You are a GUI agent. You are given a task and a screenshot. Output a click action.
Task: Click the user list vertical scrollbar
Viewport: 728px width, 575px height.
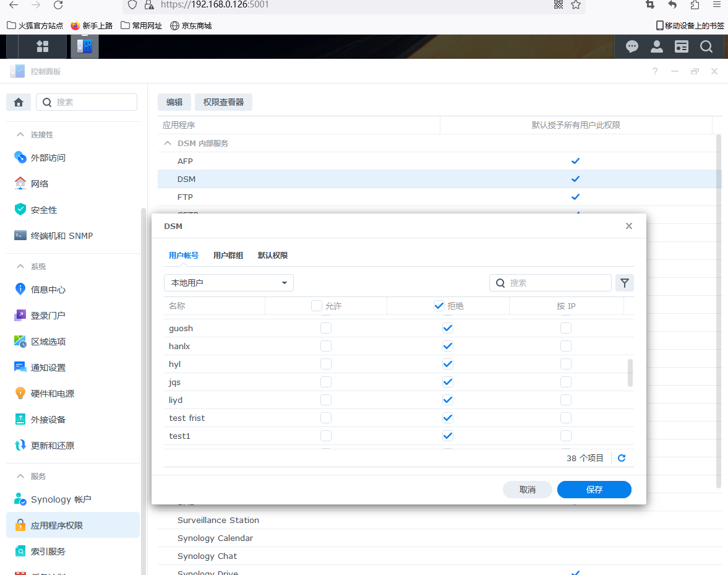point(630,372)
